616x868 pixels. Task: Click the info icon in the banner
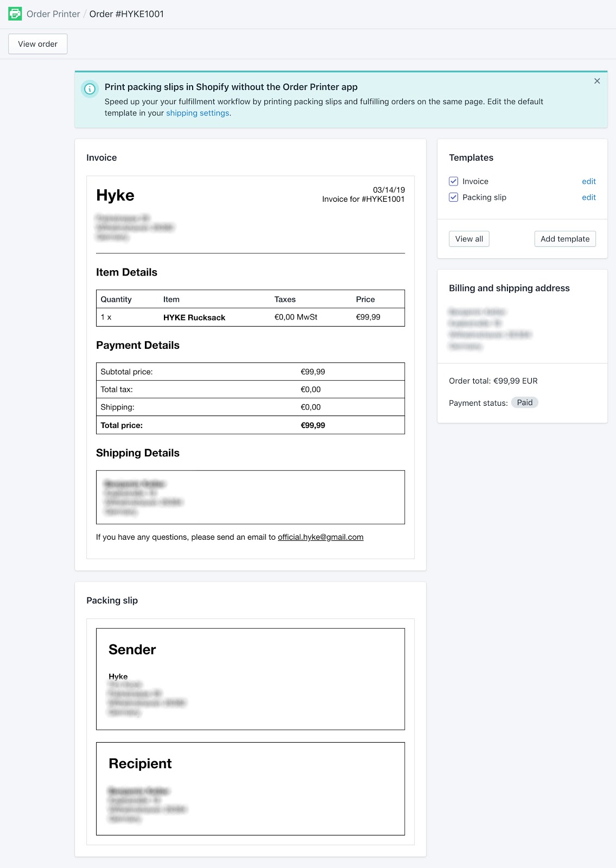[90, 88]
